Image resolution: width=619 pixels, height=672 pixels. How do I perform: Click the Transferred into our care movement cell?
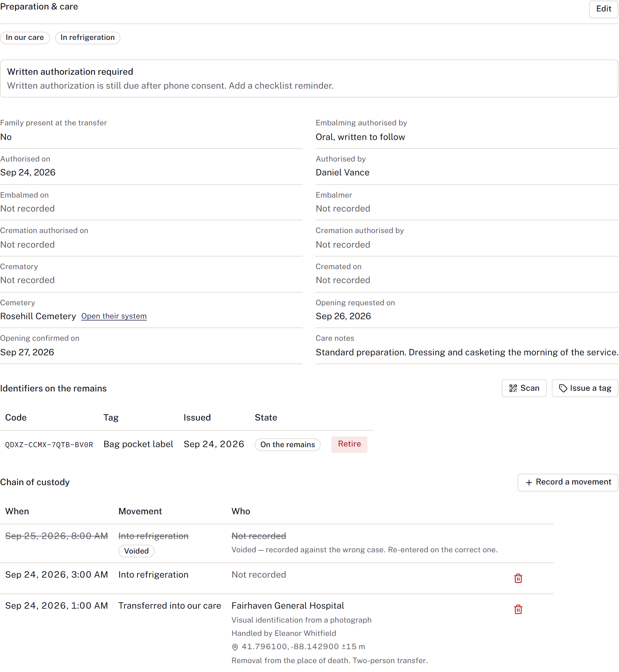[169, 605]
